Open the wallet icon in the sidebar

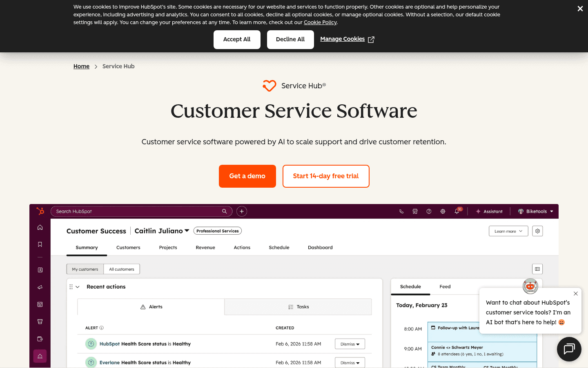(40, 339)
